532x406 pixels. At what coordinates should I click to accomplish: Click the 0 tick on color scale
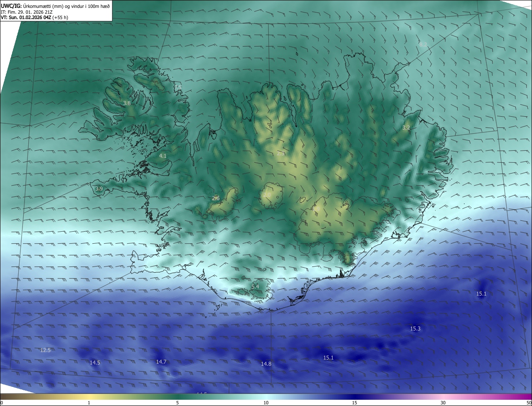pyautogui.click(x=2, y=403)
